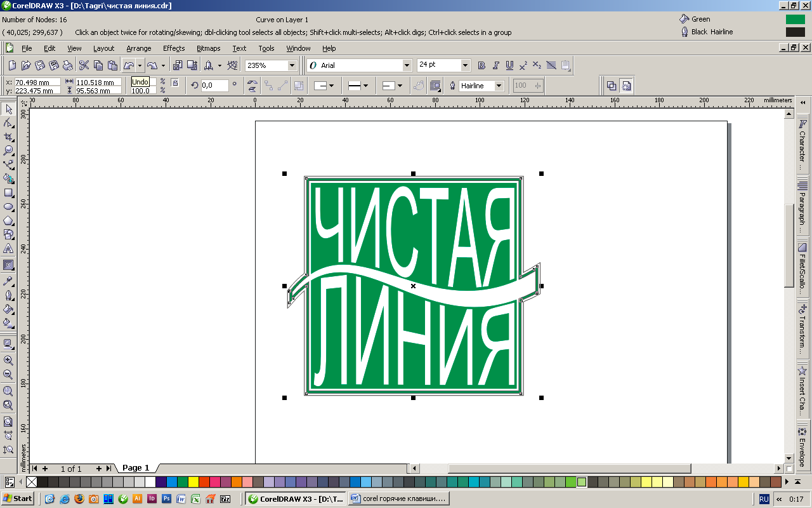812x508 pixels.
Task: Open the Arrange menu
Action: [x=138, y=48]
